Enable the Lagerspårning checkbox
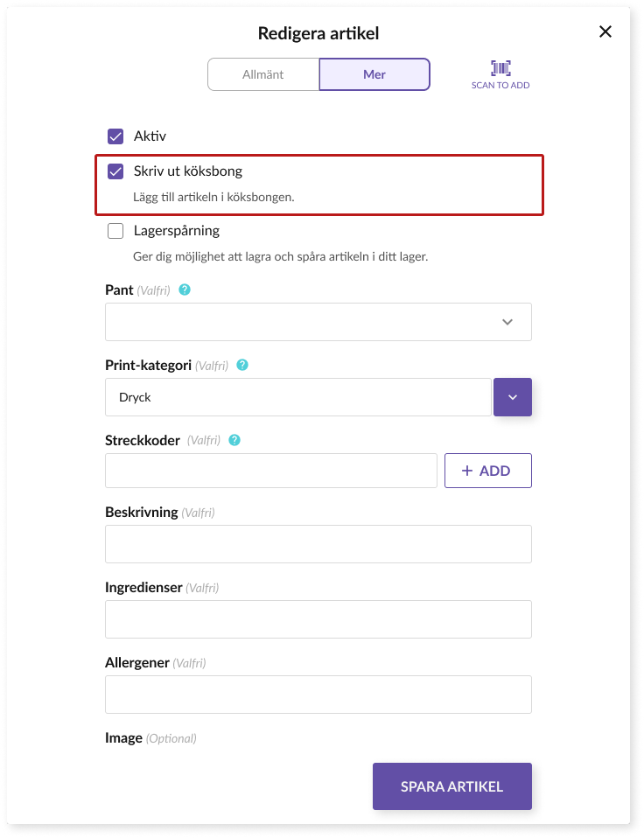The width and height of the screenshot is (644, 838). (115, 231)
